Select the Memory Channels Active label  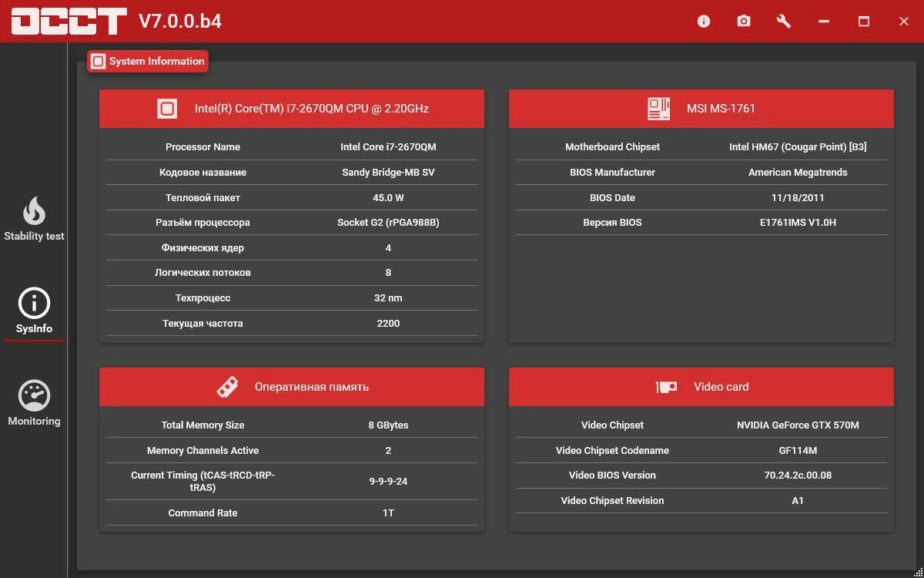[203, 450]
